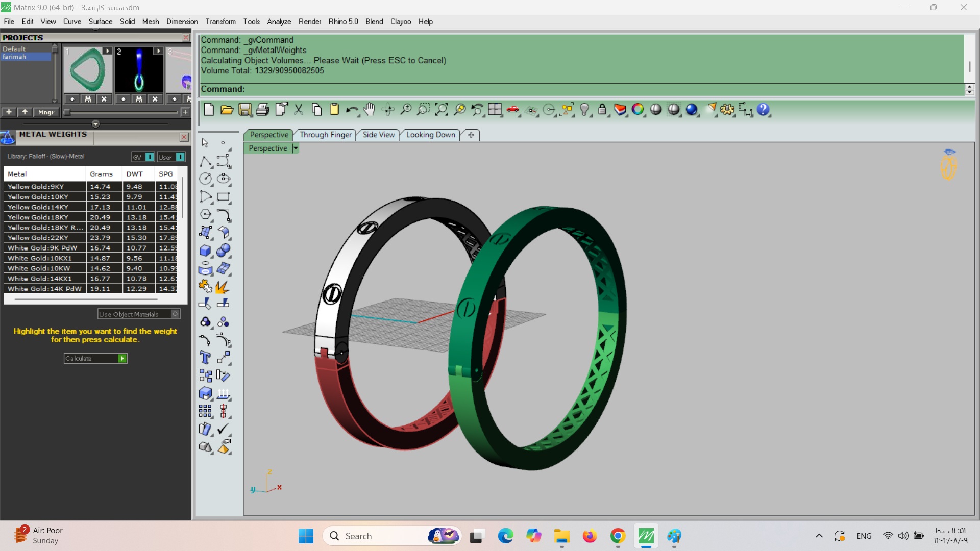Expand project thumbnail 1 play arrow
The image size is (980, 551).
coord(107,51)
